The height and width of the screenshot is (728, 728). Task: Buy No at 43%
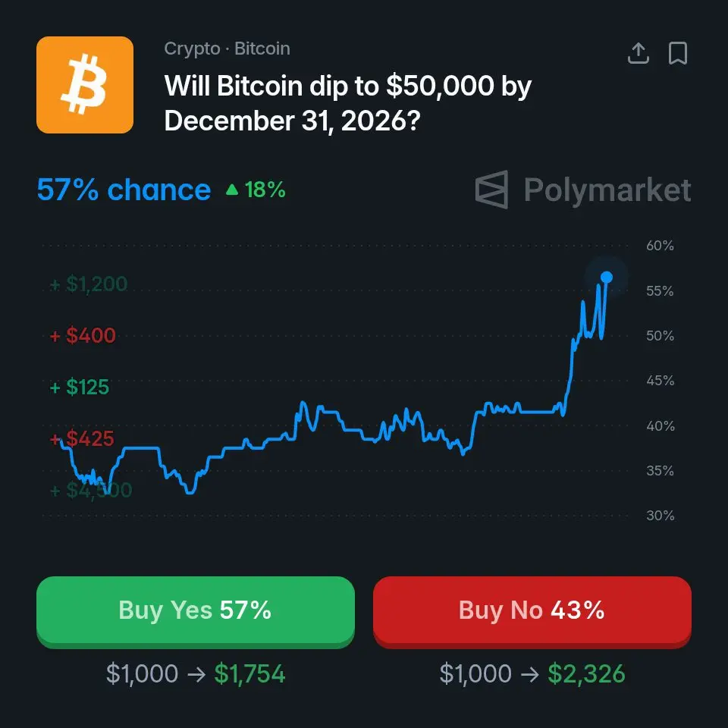coord(532,611)
